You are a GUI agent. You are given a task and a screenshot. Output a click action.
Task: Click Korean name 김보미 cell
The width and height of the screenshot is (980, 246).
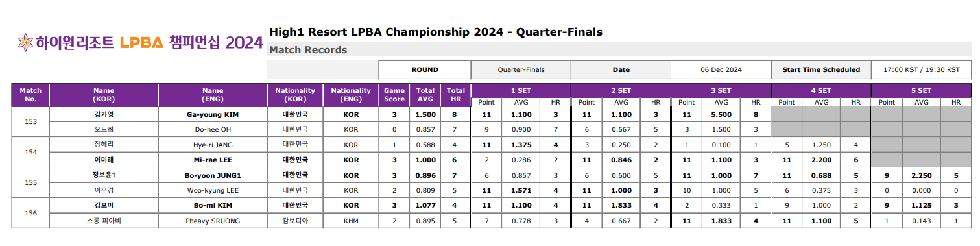[x=104, y=205]
